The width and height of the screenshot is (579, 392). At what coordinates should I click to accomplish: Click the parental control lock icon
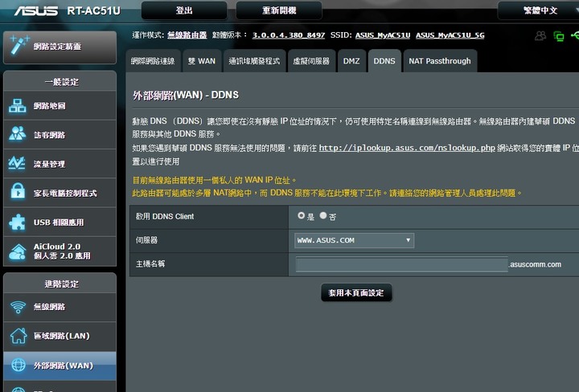pos(18,190)
